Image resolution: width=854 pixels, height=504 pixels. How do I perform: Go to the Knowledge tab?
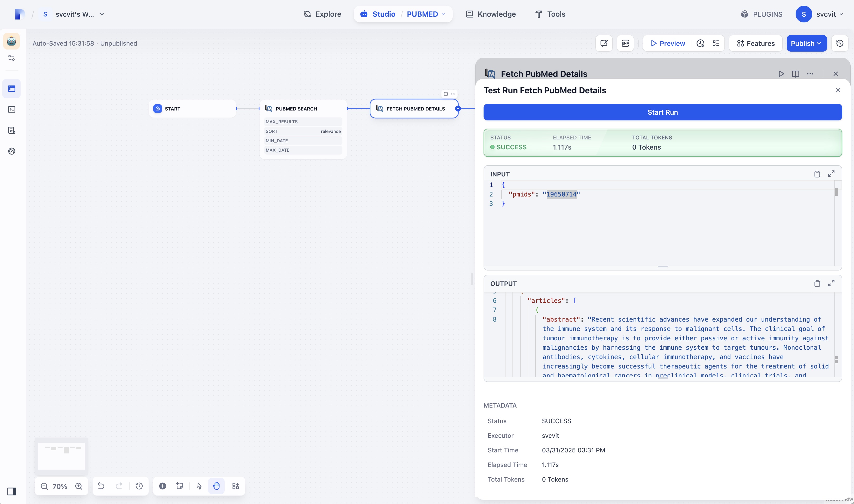[491, 14]
